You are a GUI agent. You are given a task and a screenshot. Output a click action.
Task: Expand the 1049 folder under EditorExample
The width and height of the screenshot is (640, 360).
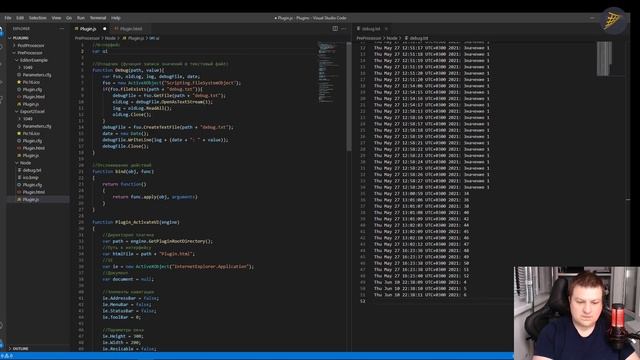point(27,67)
